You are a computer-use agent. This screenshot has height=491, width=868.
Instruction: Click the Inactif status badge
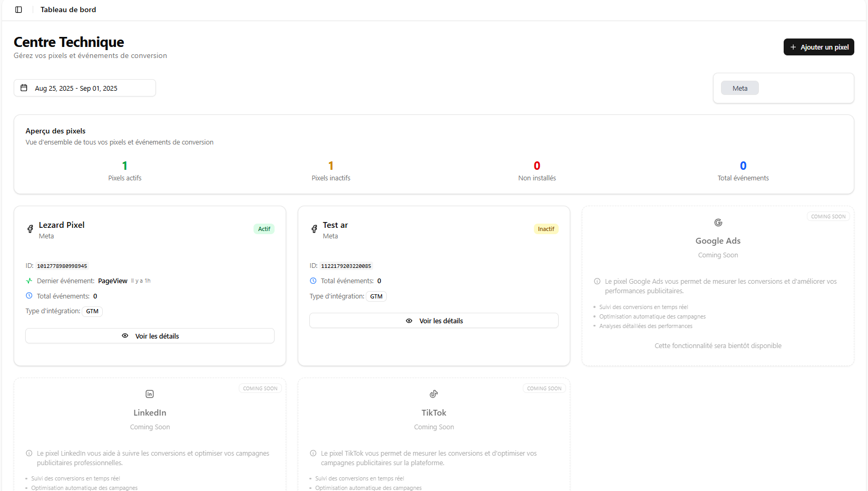point(545,229)
